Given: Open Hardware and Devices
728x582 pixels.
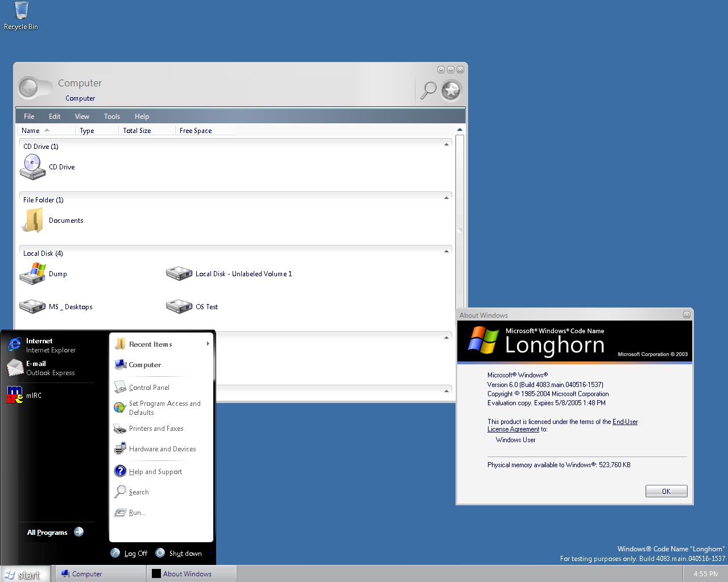Looking at the screenshot, I should 155,449.
